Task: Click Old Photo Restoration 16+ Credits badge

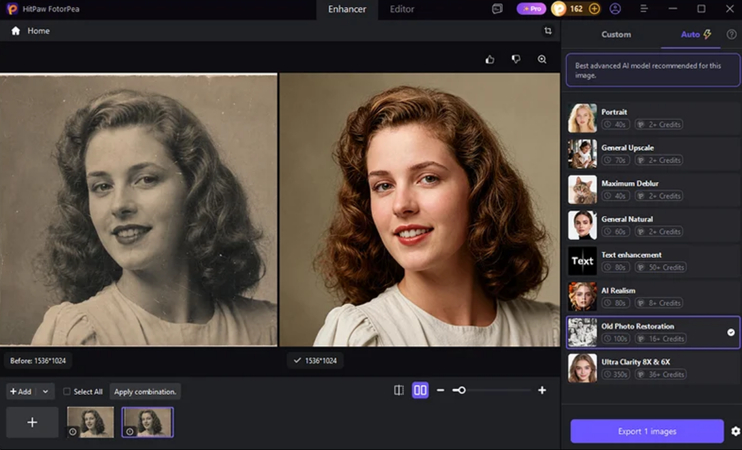Action: tap(661, 339)
